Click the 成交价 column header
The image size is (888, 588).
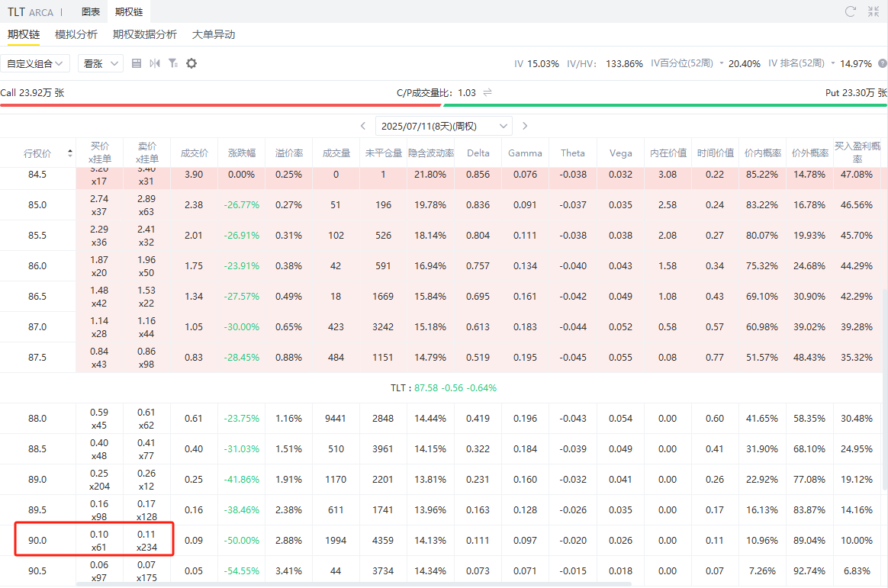pyautogui.click(x=195, y=153)
